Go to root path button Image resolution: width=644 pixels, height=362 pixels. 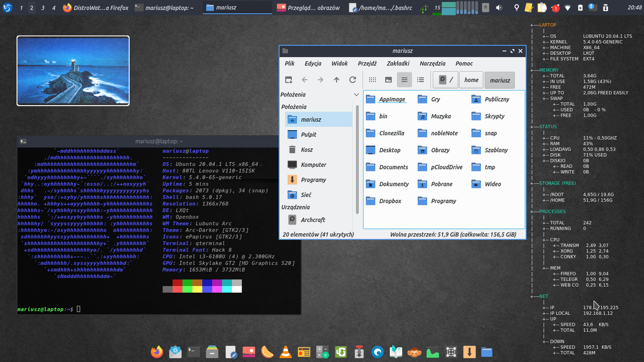pyautogui.click(x=445, y=80)
